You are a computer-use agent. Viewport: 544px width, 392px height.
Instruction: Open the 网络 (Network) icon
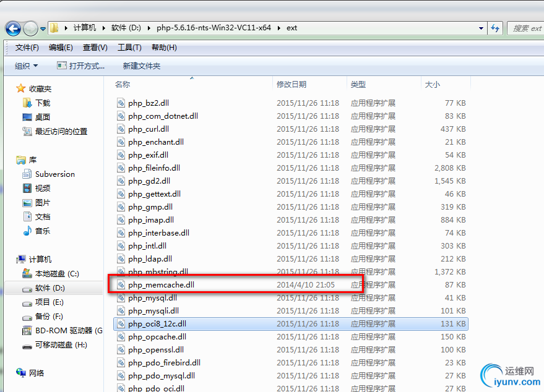click(20, 373)
